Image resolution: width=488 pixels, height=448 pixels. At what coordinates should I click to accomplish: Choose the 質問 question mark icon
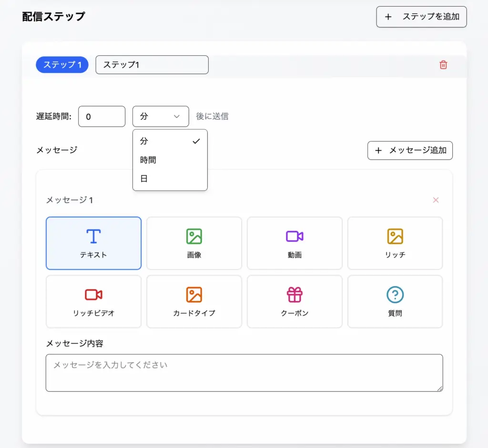click(395, 295)
